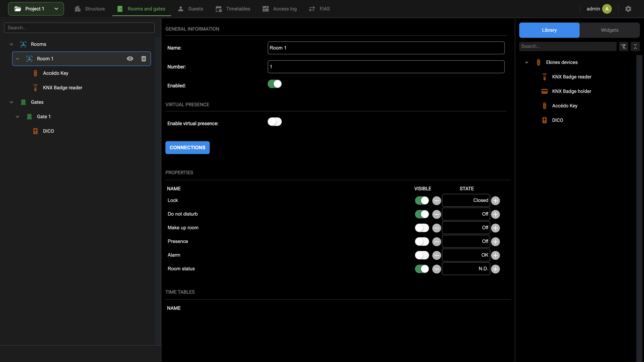The width and height of the screenshot is (644, 362).
Task: Collapse the Gates tree node
Action: (x=11, y=102)
